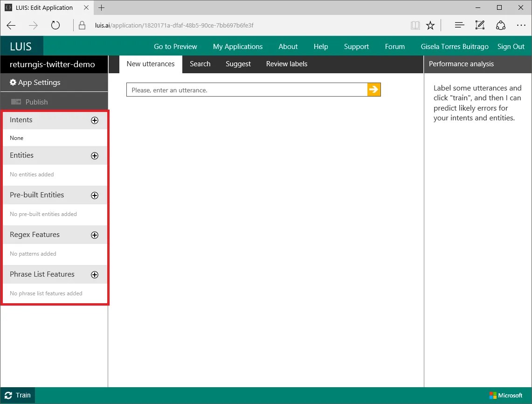Click the Publish button
This screenshot has height=404, width=532.
click(x=54, y=102)
